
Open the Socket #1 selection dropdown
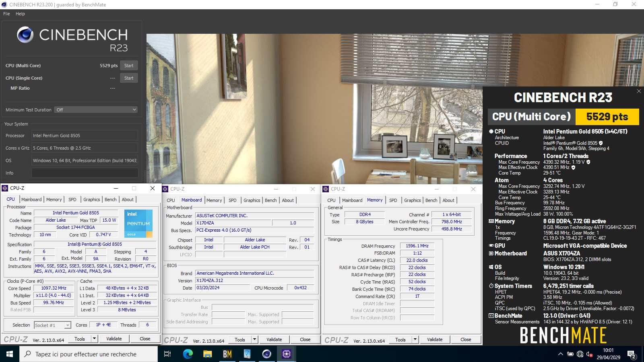(52, 325)
